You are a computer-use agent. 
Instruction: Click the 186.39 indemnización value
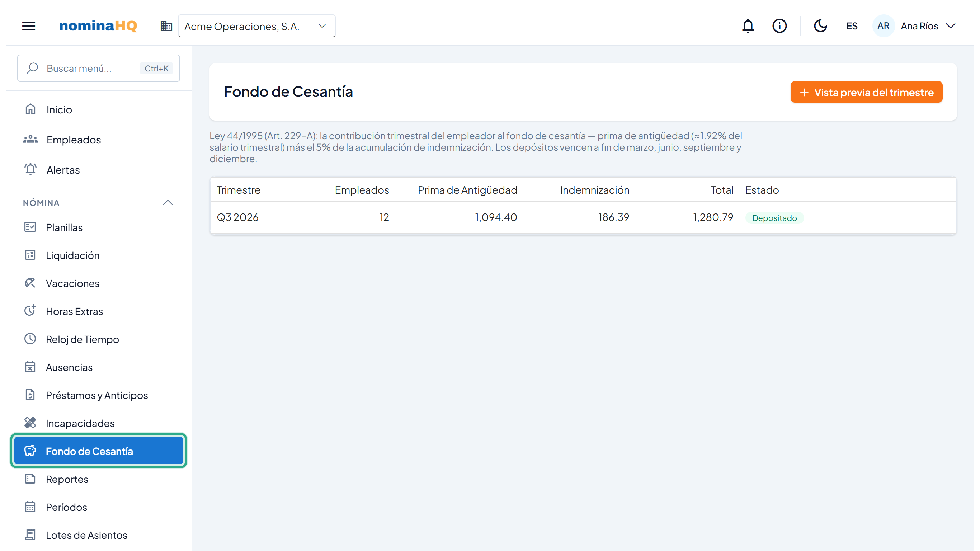coord(614,217)
